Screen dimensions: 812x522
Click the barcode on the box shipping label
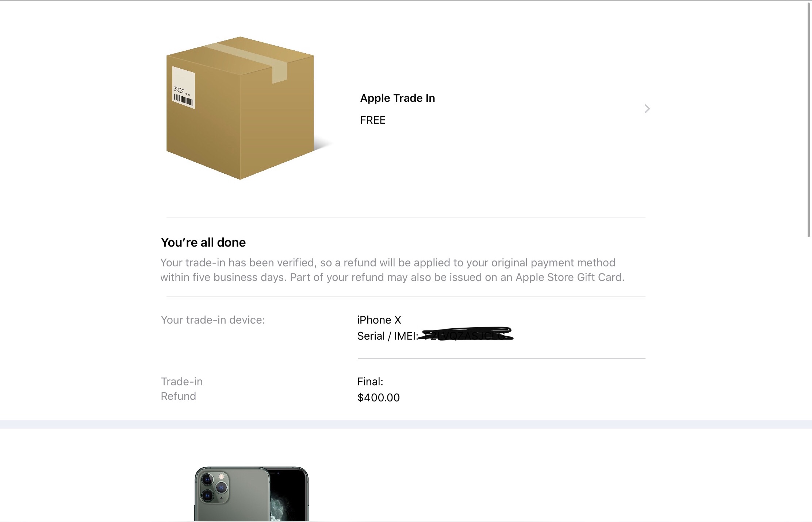click(x=183, y=99)
